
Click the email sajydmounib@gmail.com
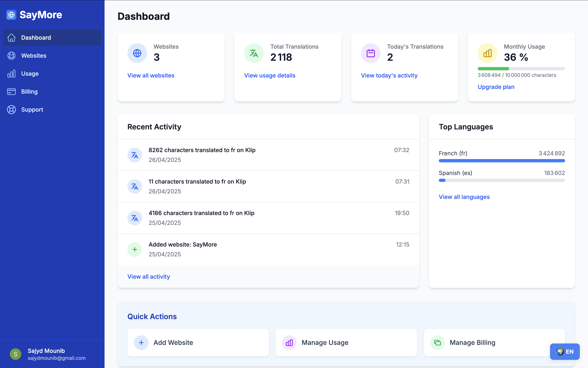pyautogui.click(x=57, y=358)
